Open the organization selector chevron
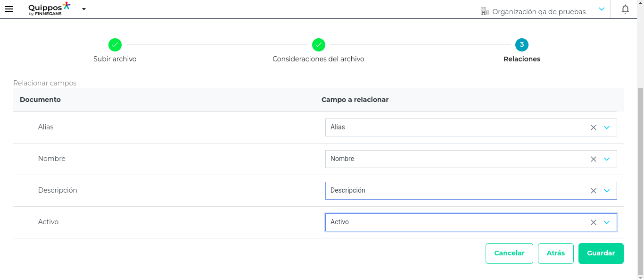This screenshot has height=279, width=644. (x=602, y=9)
